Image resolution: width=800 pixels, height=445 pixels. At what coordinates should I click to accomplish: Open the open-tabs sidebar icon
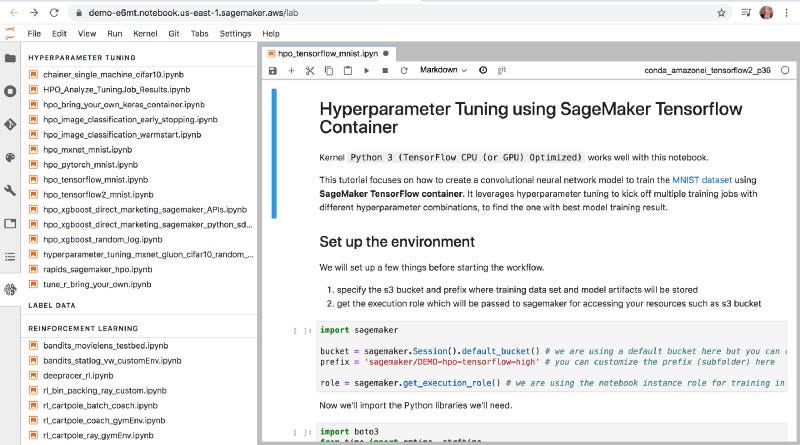(10, 224)
